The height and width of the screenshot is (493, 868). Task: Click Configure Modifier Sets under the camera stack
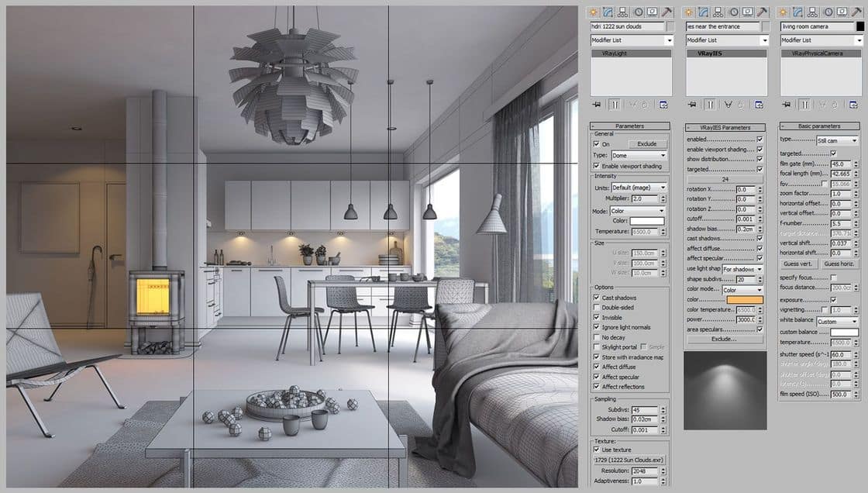point(852,104)
